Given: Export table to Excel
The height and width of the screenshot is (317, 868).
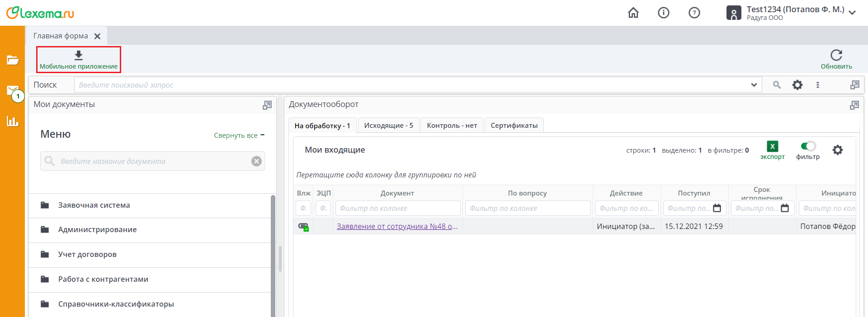Looking at the screenshot, I should (x=772, y=150).
